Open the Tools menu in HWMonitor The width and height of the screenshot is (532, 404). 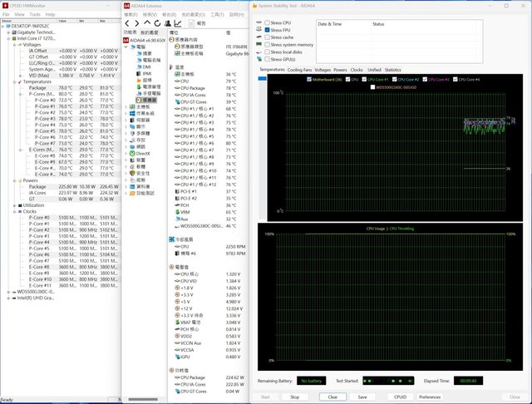(x=35, y=14)
